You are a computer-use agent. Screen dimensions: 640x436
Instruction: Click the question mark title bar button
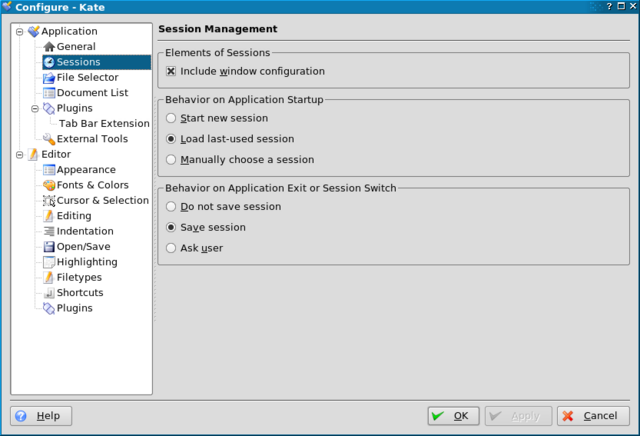click(x=609, y=6)
